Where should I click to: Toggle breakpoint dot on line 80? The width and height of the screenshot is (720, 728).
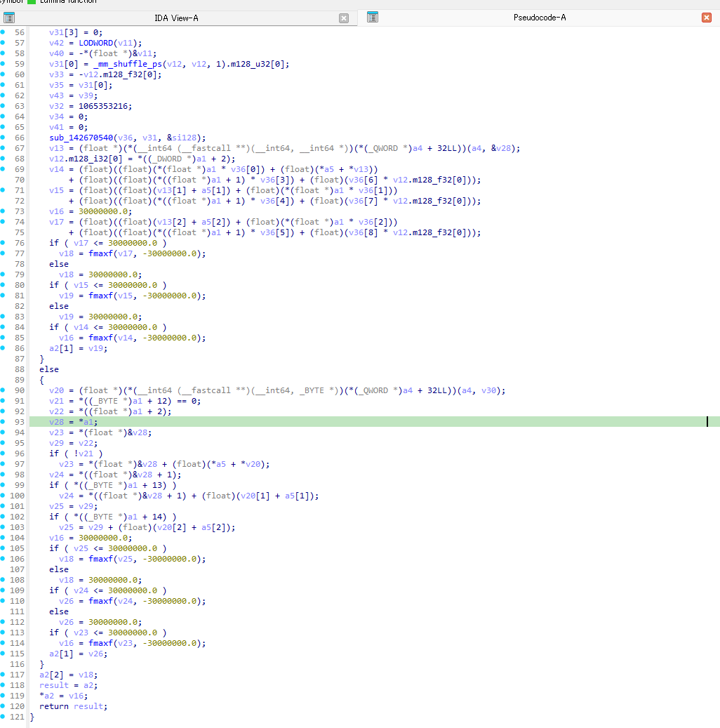coord(3,285)
